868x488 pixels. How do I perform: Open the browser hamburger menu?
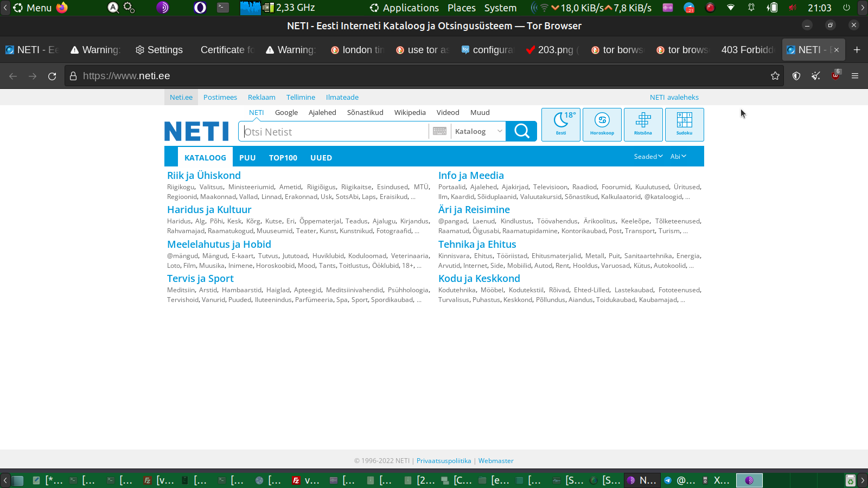(x=855, y=76)
